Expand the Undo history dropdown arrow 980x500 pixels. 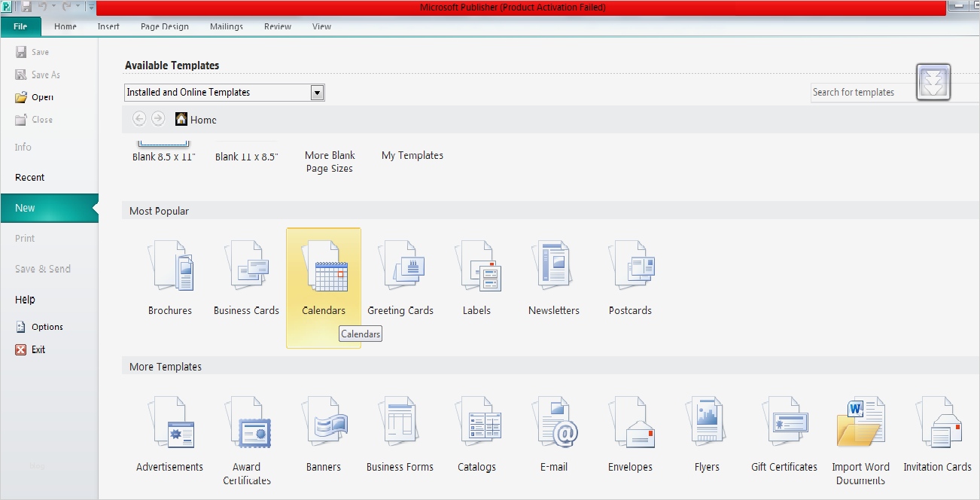[x=54, y=8]
